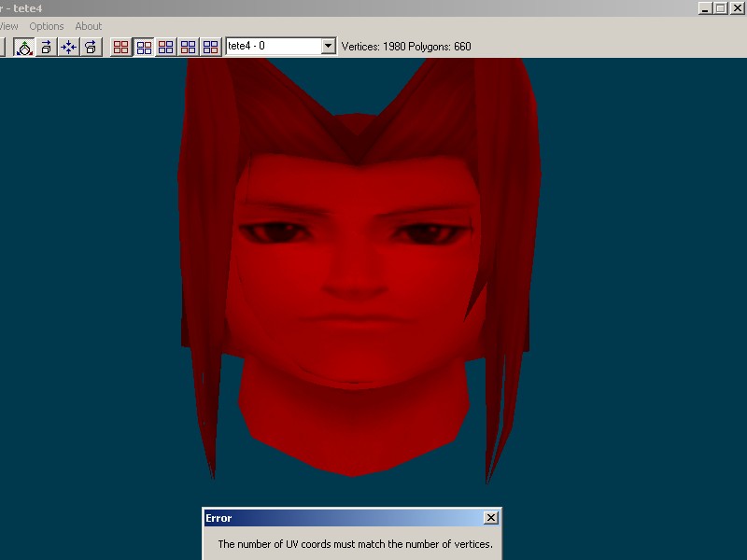Select the all-red four-pane view layout icon
Screen dimensions: 747x560
pyautogui.click(x=121, y=47)
